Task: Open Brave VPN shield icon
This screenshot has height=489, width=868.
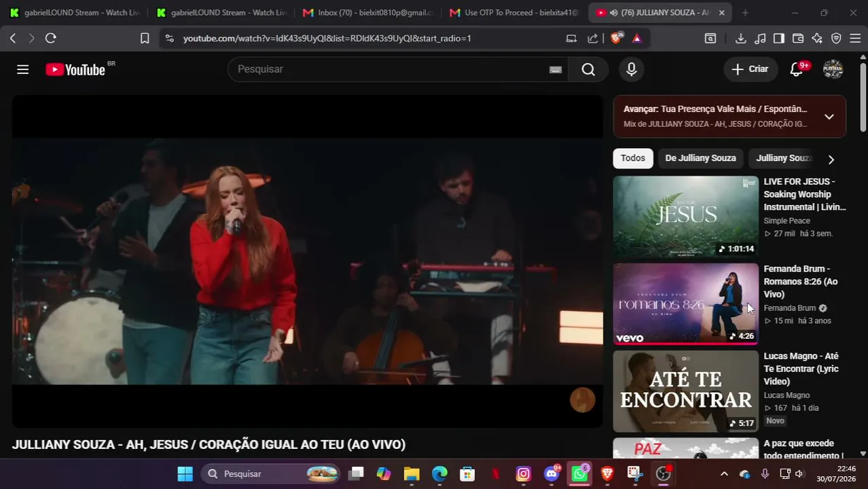Action: [x=836, y=38]
